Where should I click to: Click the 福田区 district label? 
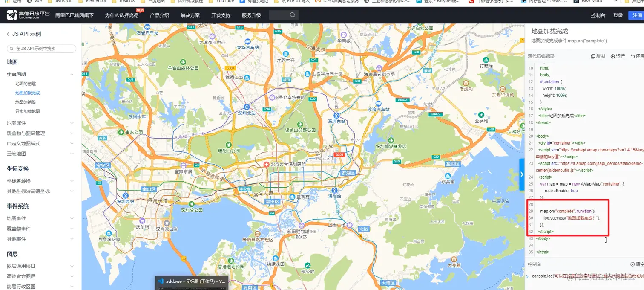coord(271,202)
